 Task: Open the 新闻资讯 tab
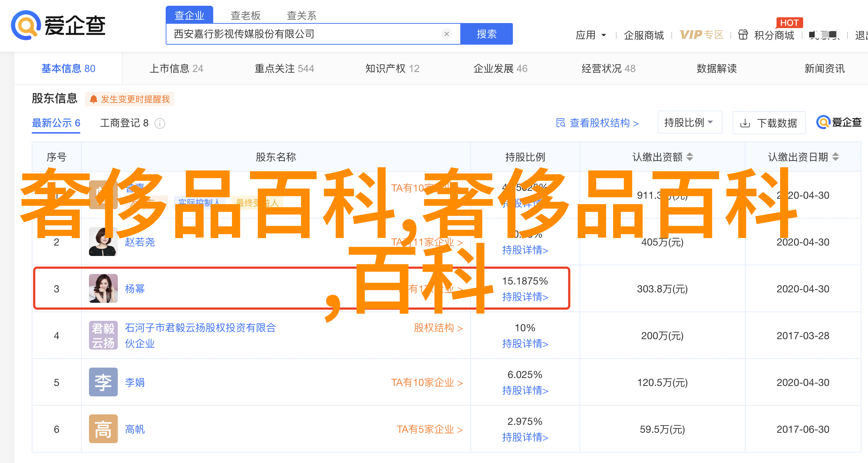tap(825, 68)
